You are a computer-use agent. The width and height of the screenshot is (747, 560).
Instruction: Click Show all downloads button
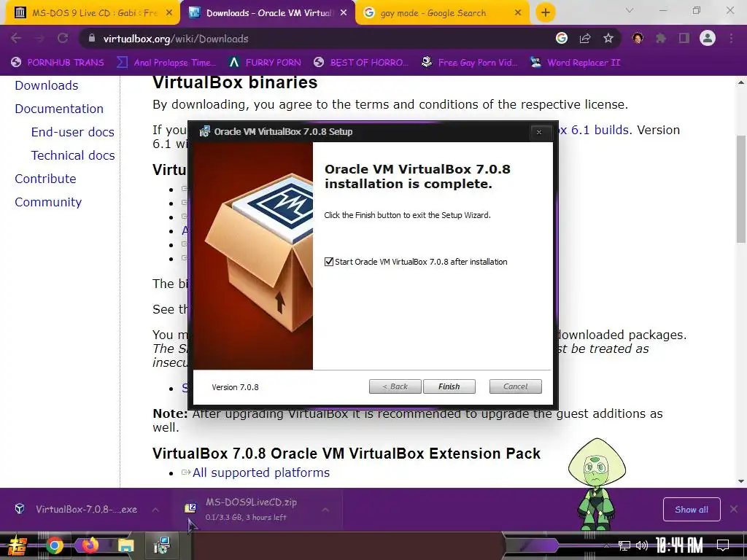coord(692,510)
